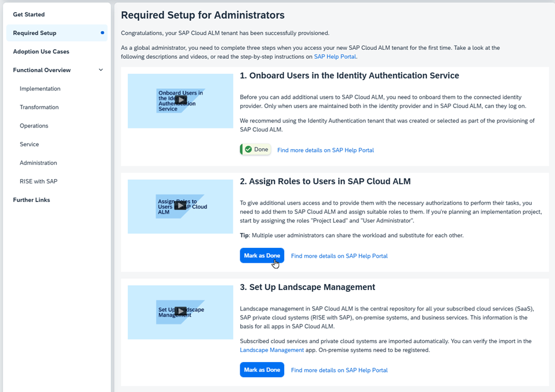Select Transformation in the sidebar
Image resolution: width=555 pixels, height=392 pixels.
39,108
